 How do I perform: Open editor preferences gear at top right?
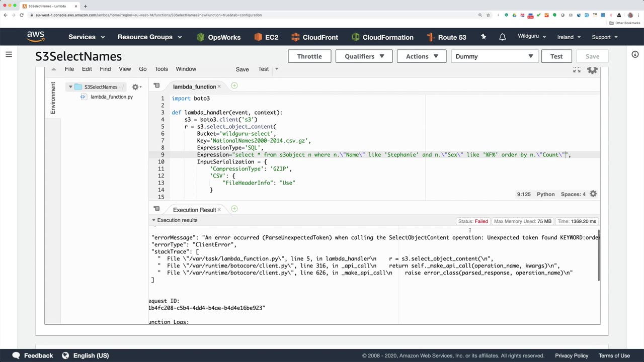[x=592, y=70]
